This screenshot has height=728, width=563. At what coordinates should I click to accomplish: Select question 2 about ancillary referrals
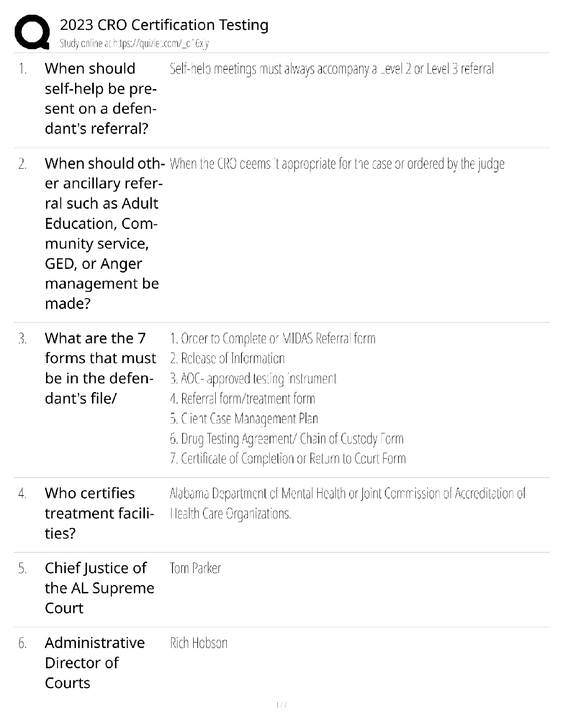coord(103,233)
